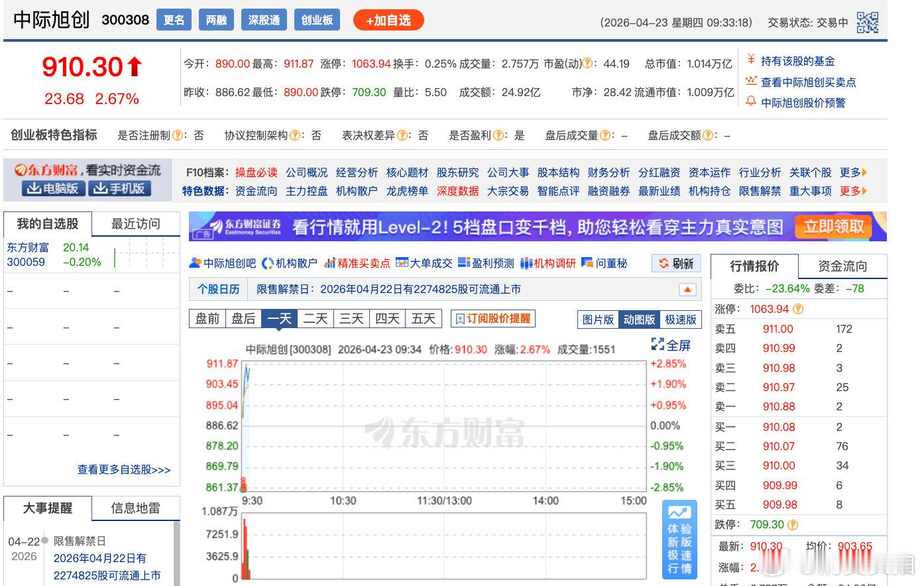Open 查看更多自选股>>> link
Image resolution: width=924 pixels, height=586 pixels.
click(x=124, y=469)
